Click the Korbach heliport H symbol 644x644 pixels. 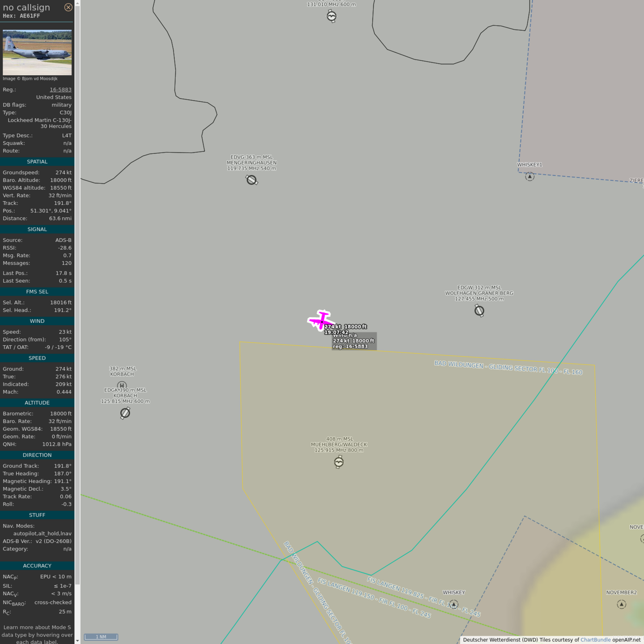point(122,386)
